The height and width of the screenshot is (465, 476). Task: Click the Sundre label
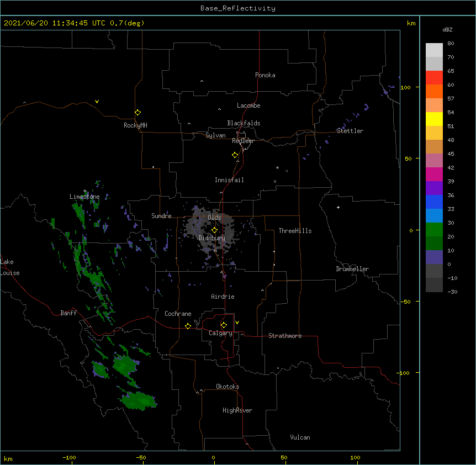[x=161, y=216]
